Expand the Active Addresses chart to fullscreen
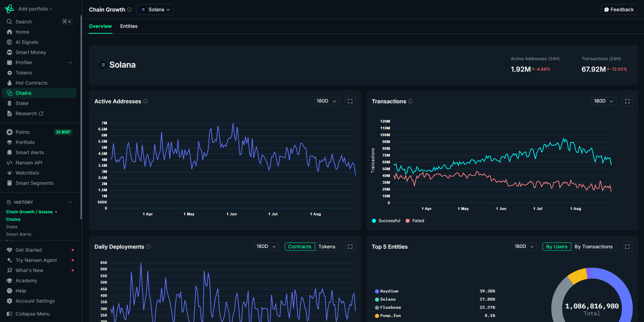644x322 pixels. click(350, 101)
